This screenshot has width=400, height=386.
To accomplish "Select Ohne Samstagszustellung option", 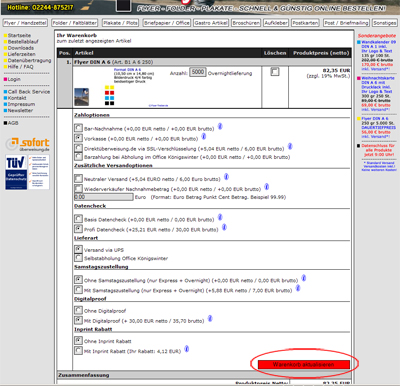I will point(78,279).
